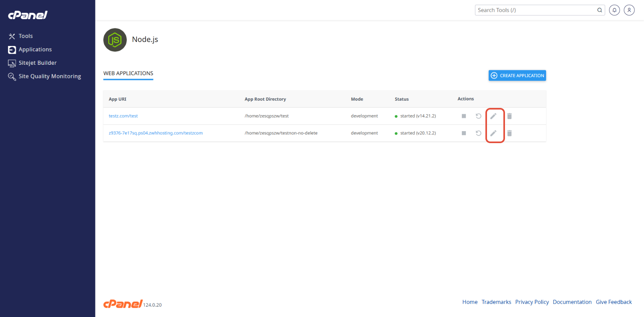
Task: Click the Node.js logo icon
Action: tap(115, 40)
